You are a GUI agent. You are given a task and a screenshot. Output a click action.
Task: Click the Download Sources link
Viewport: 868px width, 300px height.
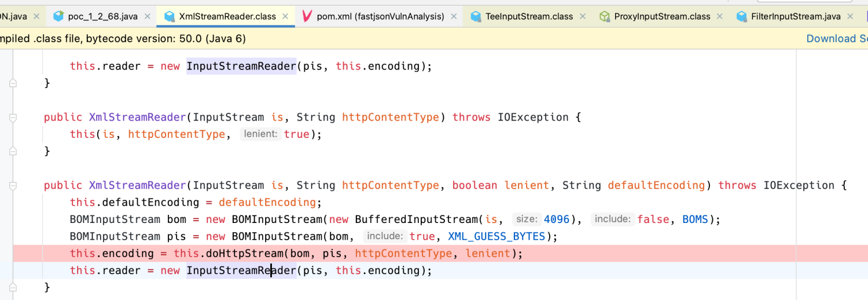tap(837, 38)
